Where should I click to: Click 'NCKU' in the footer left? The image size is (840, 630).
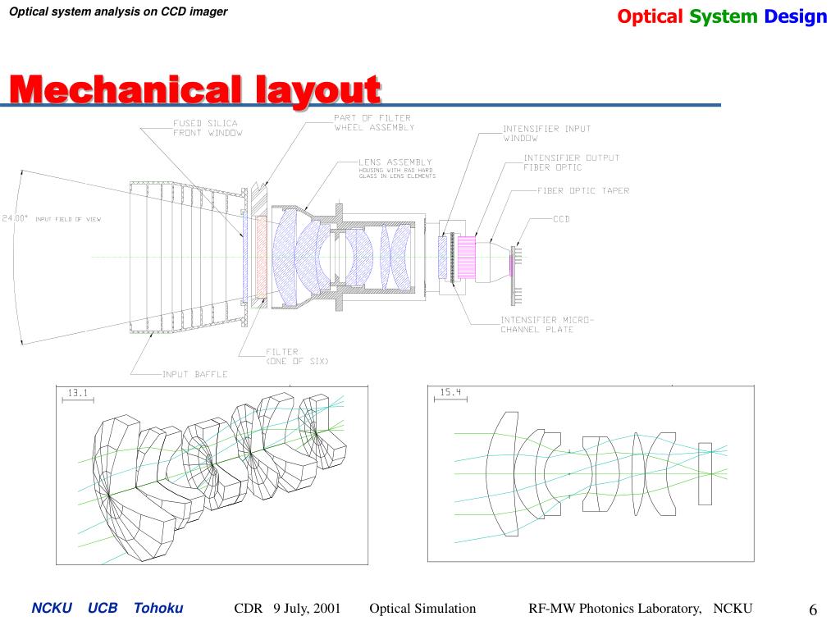coord(52,608)
